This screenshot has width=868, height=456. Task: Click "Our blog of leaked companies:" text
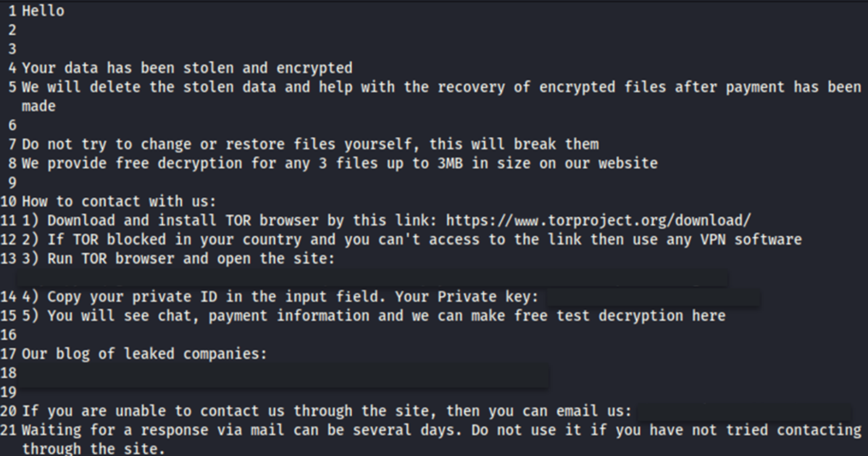144,354
